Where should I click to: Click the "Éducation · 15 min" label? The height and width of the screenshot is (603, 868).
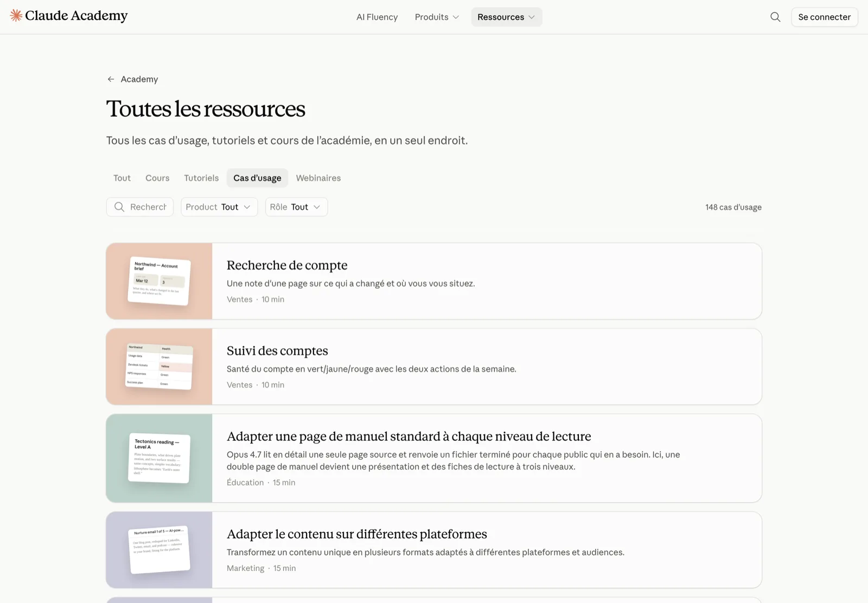tap(261, 483)
